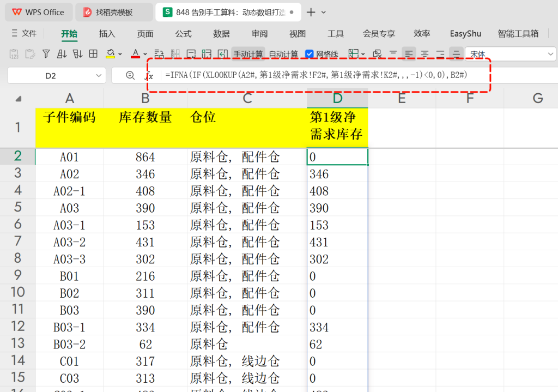
Task: Click the D2 name box field
Action: [x=51, y=75]
